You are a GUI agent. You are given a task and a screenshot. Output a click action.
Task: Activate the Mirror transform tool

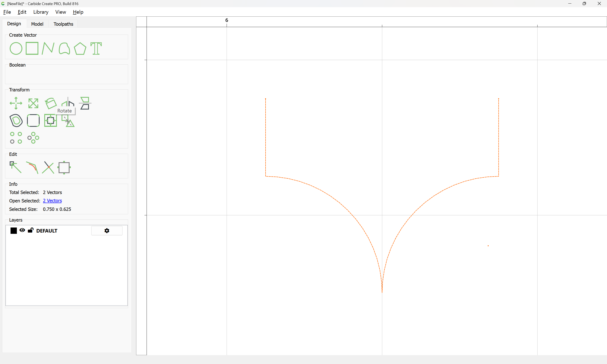point(68,102)
